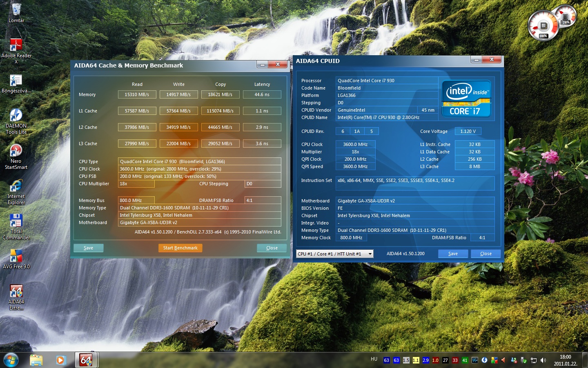Click the network connection tray icon
The image size is (588, 368).
534,360
